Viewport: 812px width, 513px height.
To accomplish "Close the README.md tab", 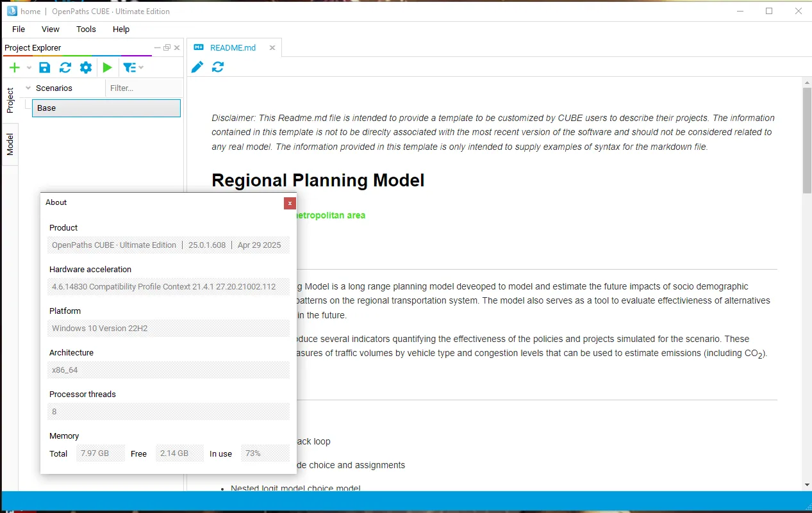I will [x=272, y=48].
